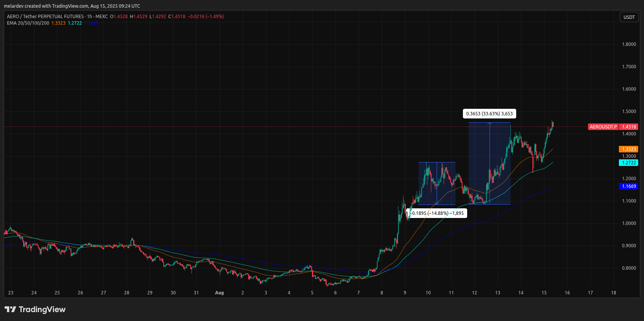Click the melardev created with TradingView.com caption
The image size is (644, 321).
72,6
